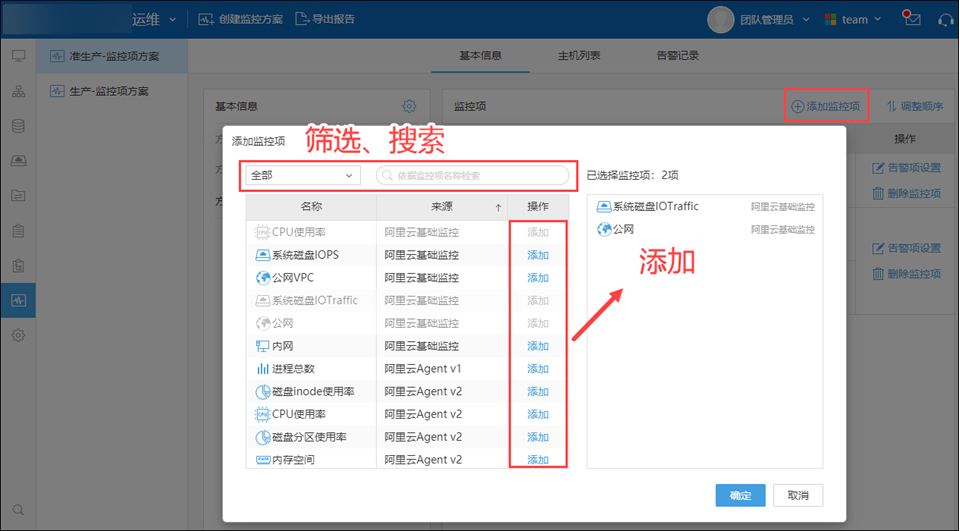Screen dimensions: 960x531
Task: Open the settings gear in left sidebar
Action: (18, 335)
